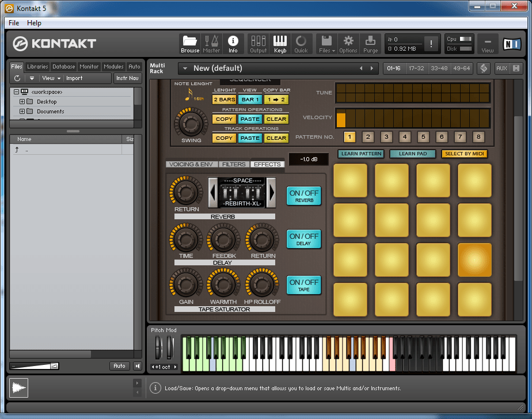This screenshot has width=532, height=419.
Task: Click the browser preview speaker icon
Action: [137, 366]
